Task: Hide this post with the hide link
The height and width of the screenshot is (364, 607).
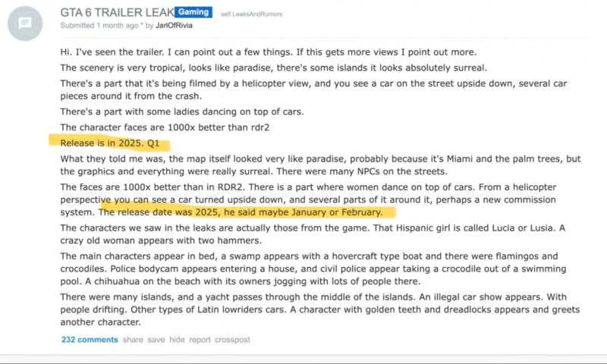Action: tap(177, 340)
